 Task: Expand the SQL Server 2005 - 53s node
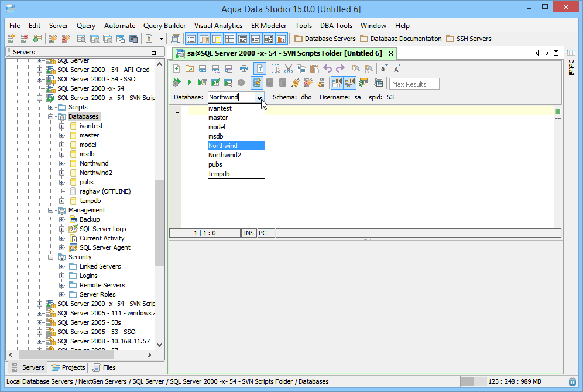39,322
